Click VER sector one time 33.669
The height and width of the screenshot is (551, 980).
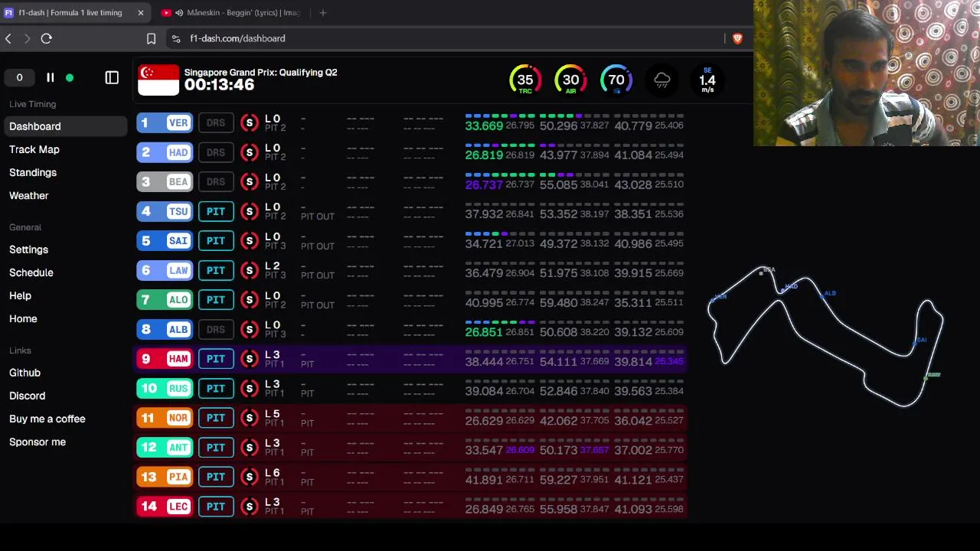484,126
